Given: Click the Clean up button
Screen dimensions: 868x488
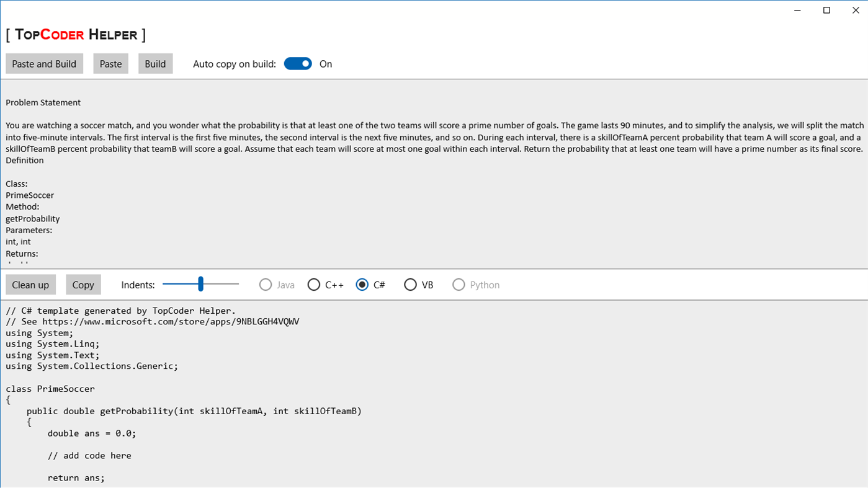Looking at the screenshot, I should 30,285.
